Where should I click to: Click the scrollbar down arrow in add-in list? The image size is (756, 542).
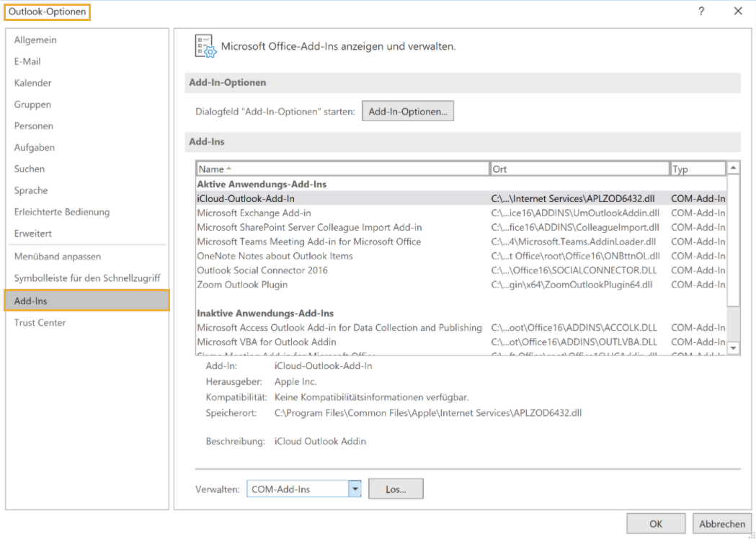(x=733, y=348)
